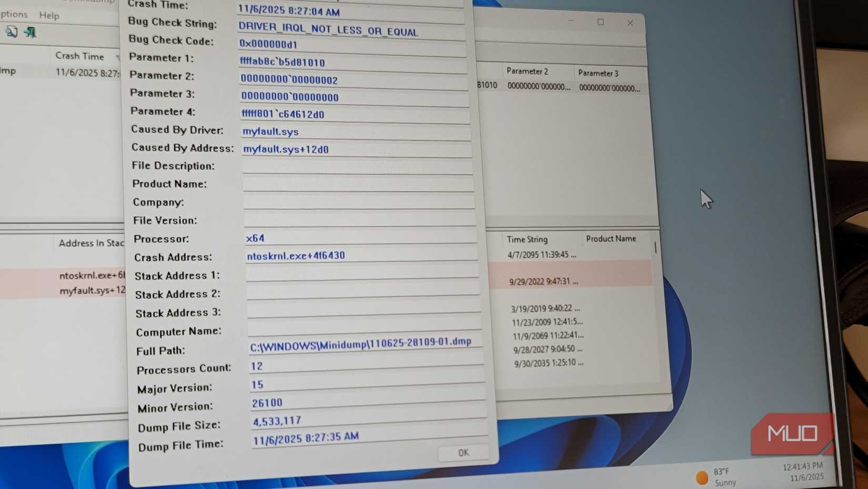This screenshot has width=868, height=489.
Task: Select the Find toolbar icon
Action: pos(11,33)
